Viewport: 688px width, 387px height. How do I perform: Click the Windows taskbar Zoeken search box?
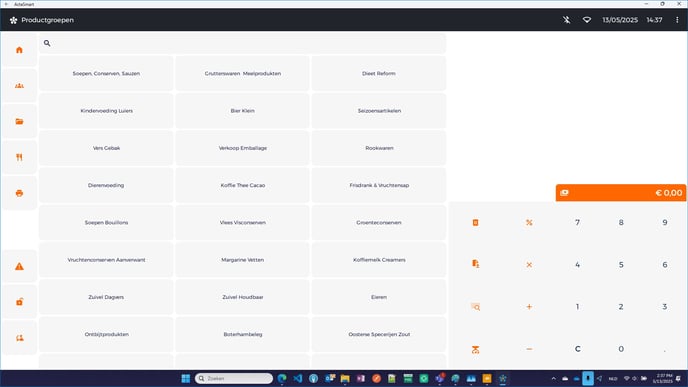234,378
